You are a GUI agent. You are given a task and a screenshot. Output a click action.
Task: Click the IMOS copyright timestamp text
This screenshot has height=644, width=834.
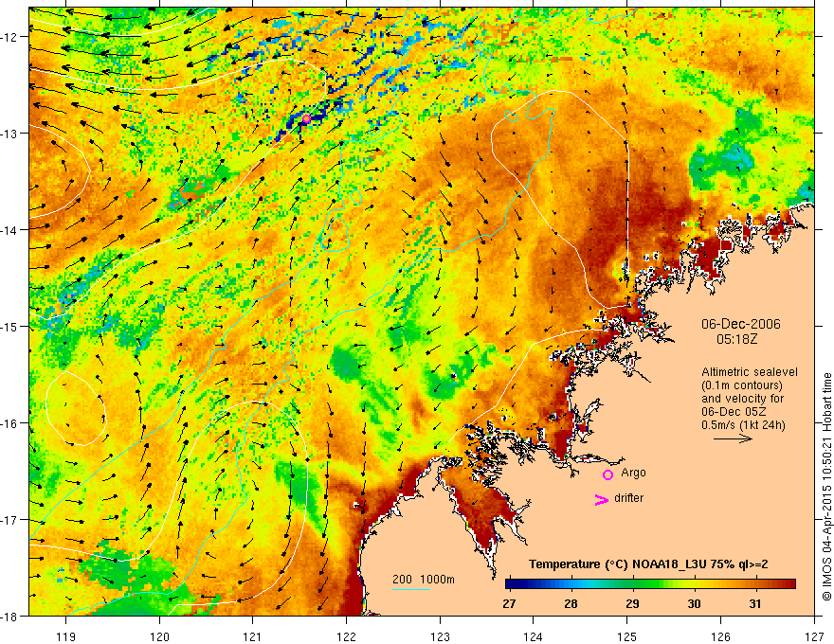coord(826,486)
